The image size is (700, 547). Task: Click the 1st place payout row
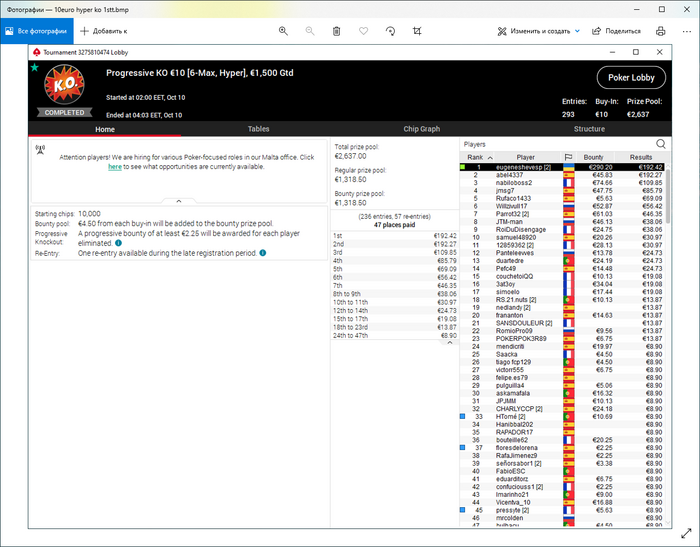[x=395, y=236]
